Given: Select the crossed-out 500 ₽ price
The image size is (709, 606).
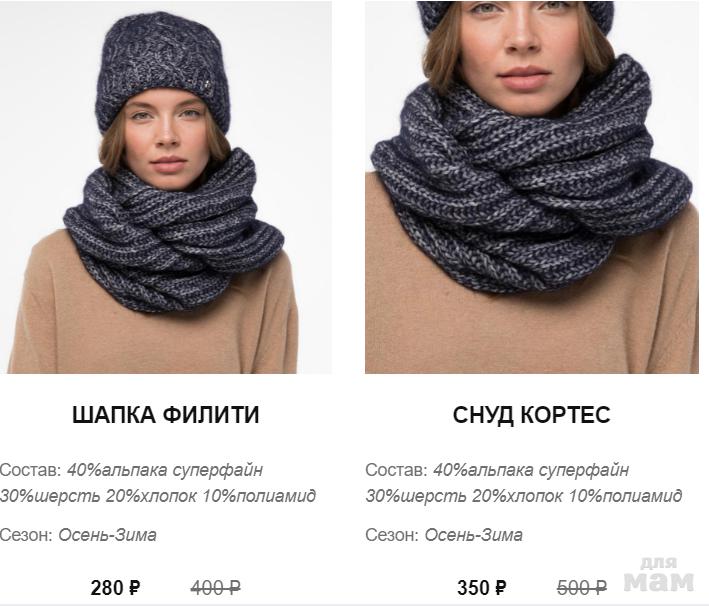Looking at the screenshot, I should [x=581, y=588].
